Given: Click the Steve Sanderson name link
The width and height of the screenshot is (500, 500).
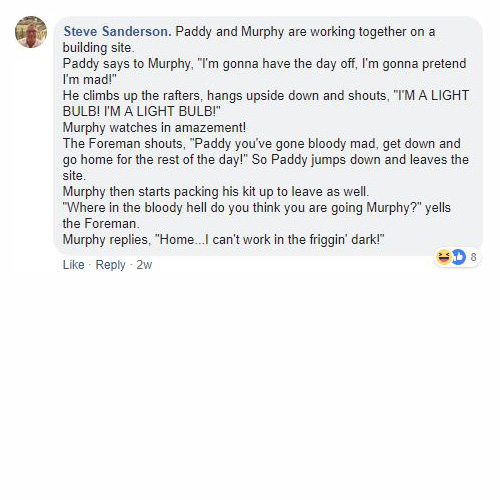Looking at the screenshot, I should 117,31.
